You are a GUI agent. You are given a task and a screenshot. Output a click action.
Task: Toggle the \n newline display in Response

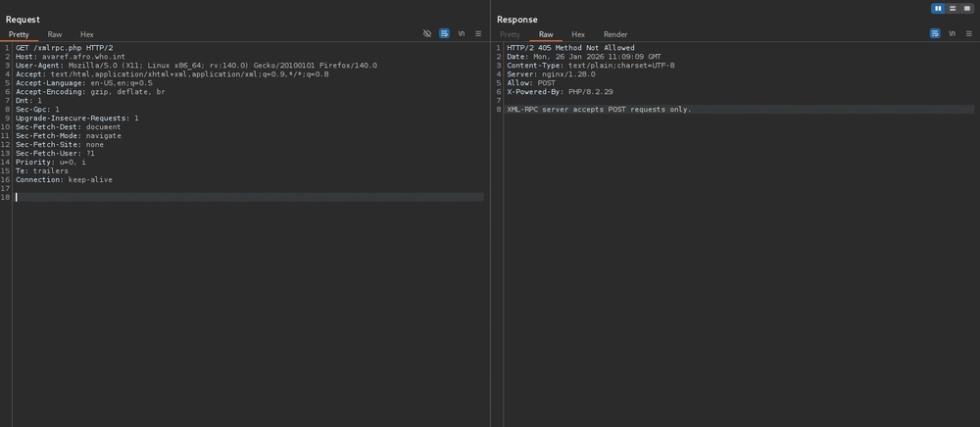[x=952, y=33]
